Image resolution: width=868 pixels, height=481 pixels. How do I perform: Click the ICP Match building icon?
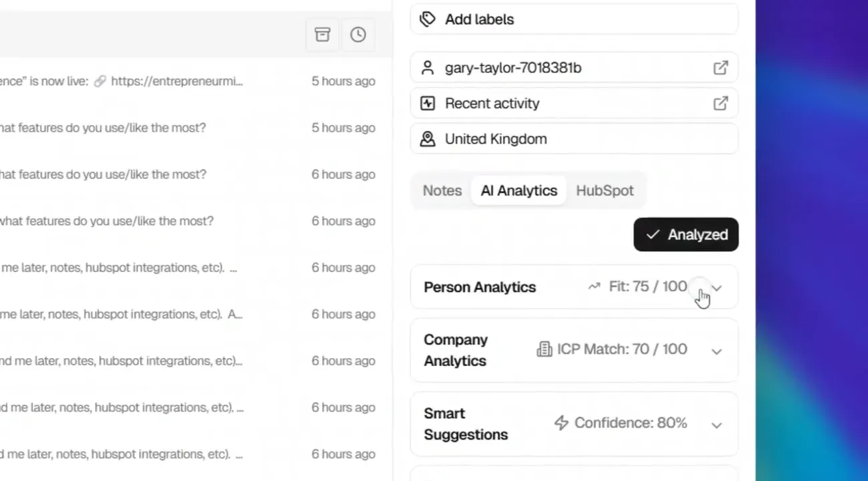click(x=545, y=349)
